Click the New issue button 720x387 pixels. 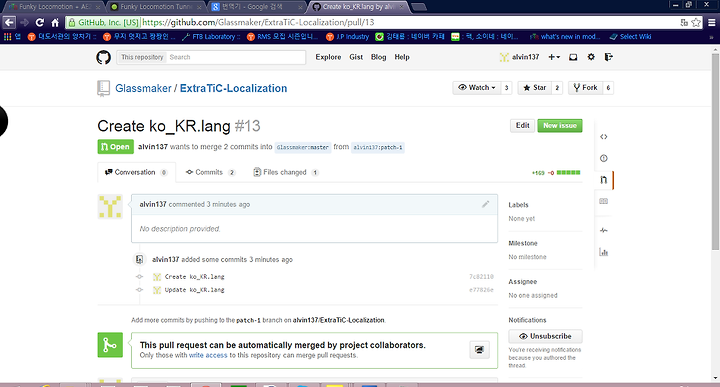(560, 126)
